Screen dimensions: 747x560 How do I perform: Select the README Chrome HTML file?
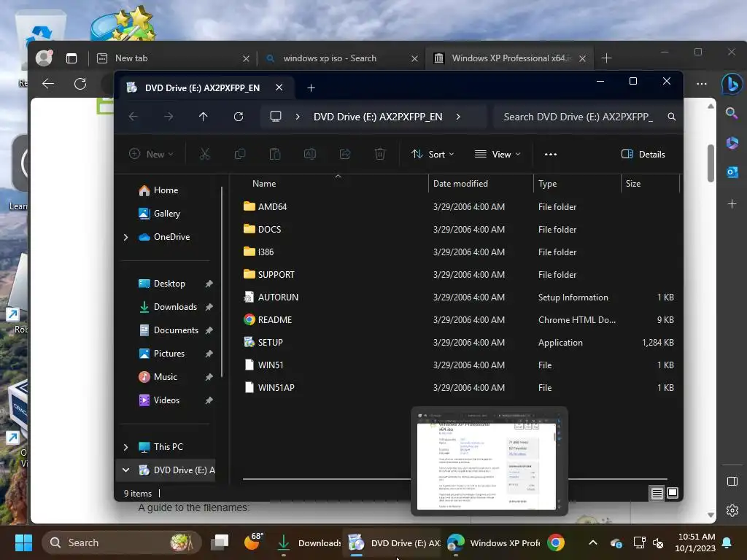[459, 319]
